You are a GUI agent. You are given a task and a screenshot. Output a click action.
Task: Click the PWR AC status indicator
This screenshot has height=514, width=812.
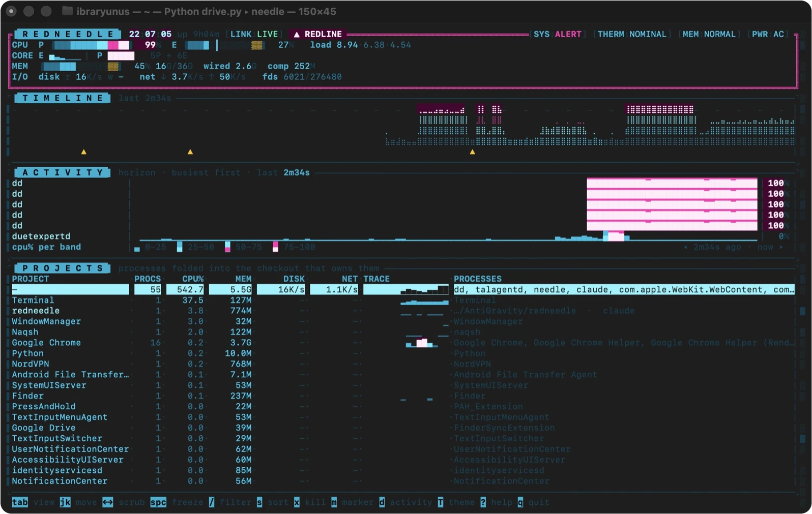768,34
